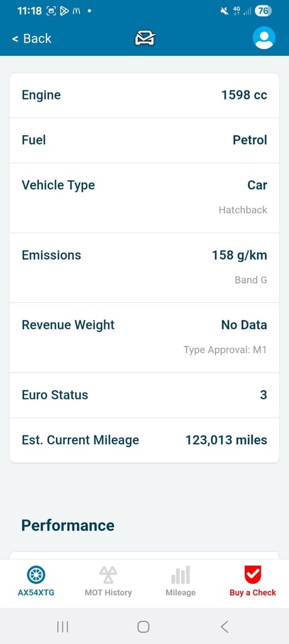Go back using the Back link
The width and height of the screenshot is (289, 644).
point(31,38)
